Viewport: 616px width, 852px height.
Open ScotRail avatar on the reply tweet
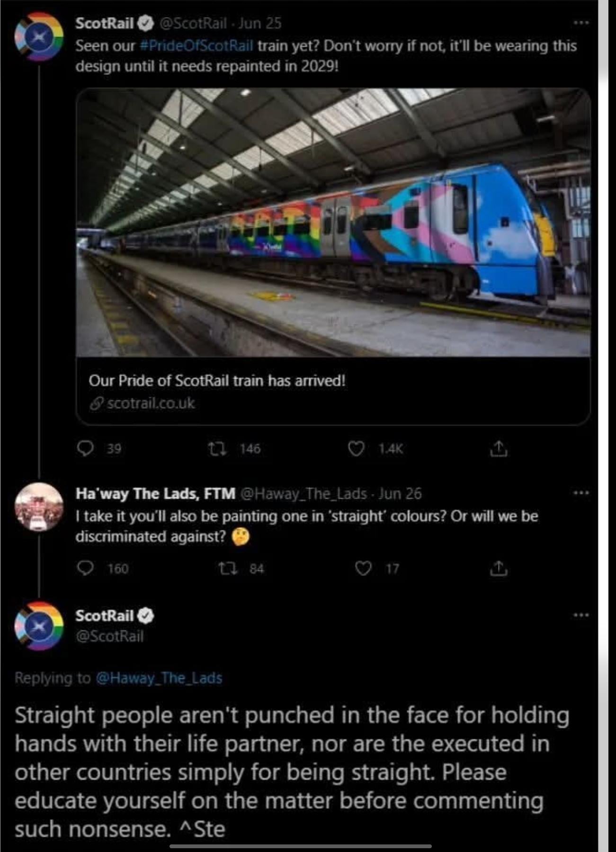[x=39, y=626]
